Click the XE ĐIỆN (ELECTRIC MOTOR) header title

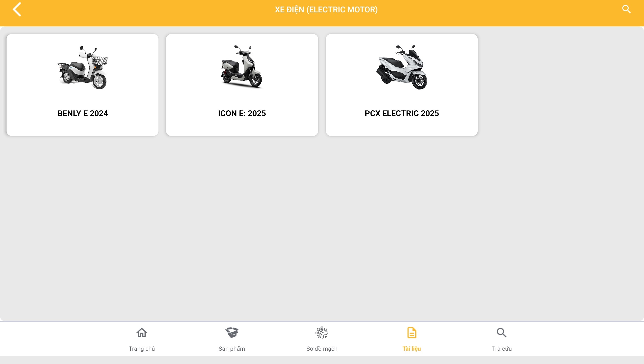326,10
